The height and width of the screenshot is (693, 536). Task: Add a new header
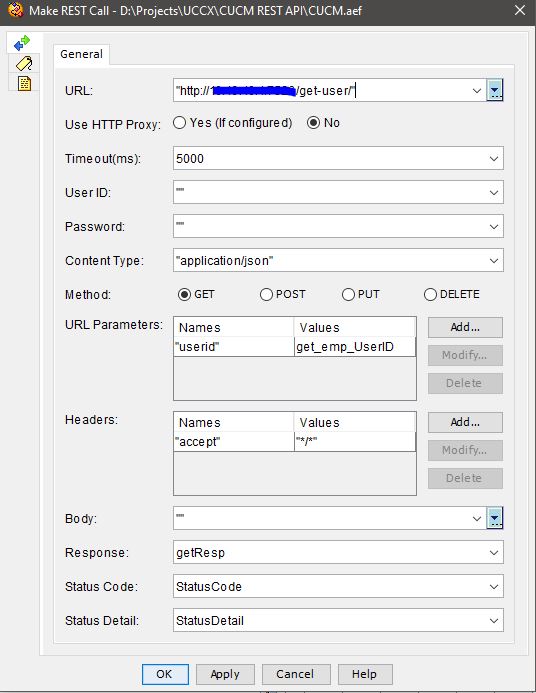(x=465, y=423)
